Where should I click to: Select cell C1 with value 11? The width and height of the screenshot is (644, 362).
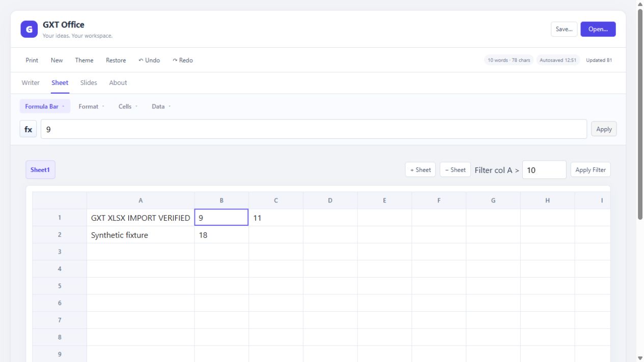(276, 218)
